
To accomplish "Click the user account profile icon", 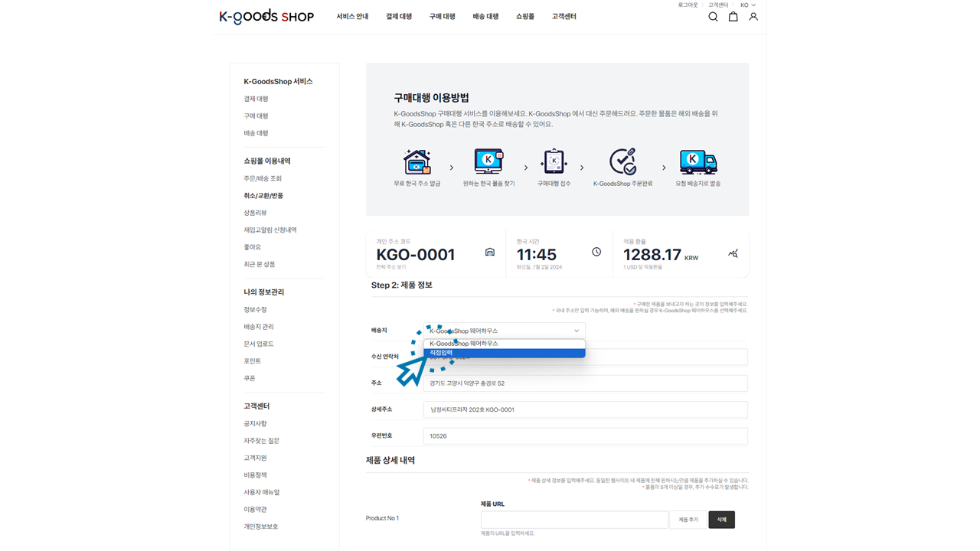I will tap(753, 17).
